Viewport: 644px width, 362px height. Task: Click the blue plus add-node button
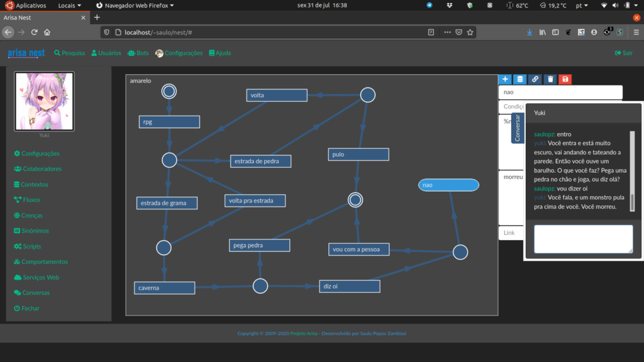pyautogui.click(x=505, y=79)
